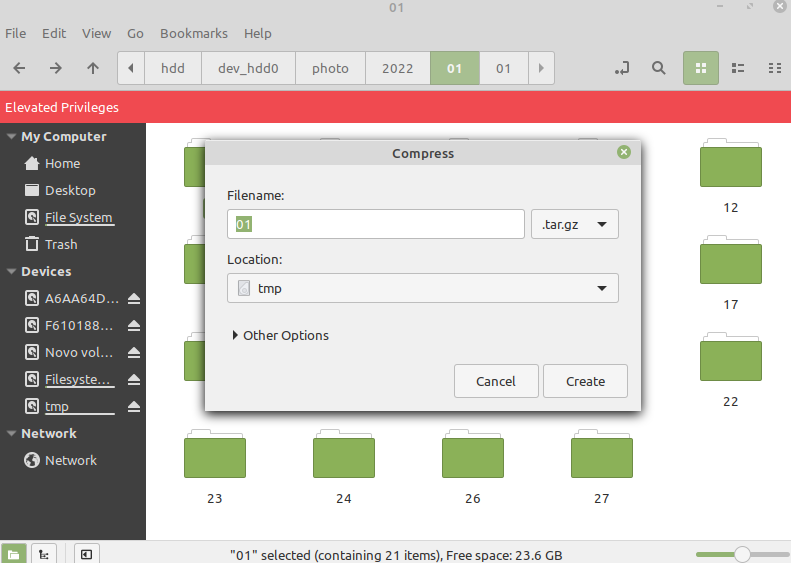Open the Edit menu
Image resolution: width=791 pixels, height=563 pixels.
coord(54,33)
